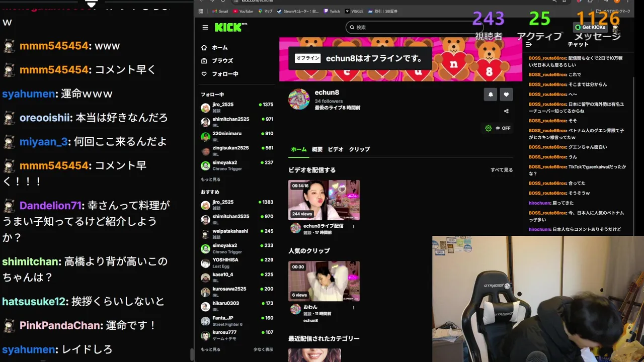The width and height of the screenshot is (644, 362).
Task: Go to ホーム in sidebar
Action: click(x=215, y=47)
